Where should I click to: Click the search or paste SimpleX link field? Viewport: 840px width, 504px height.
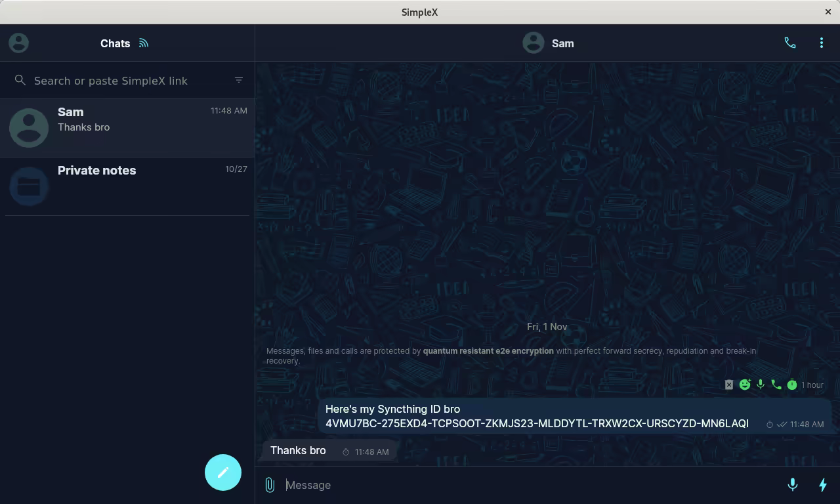coord(125,81)
